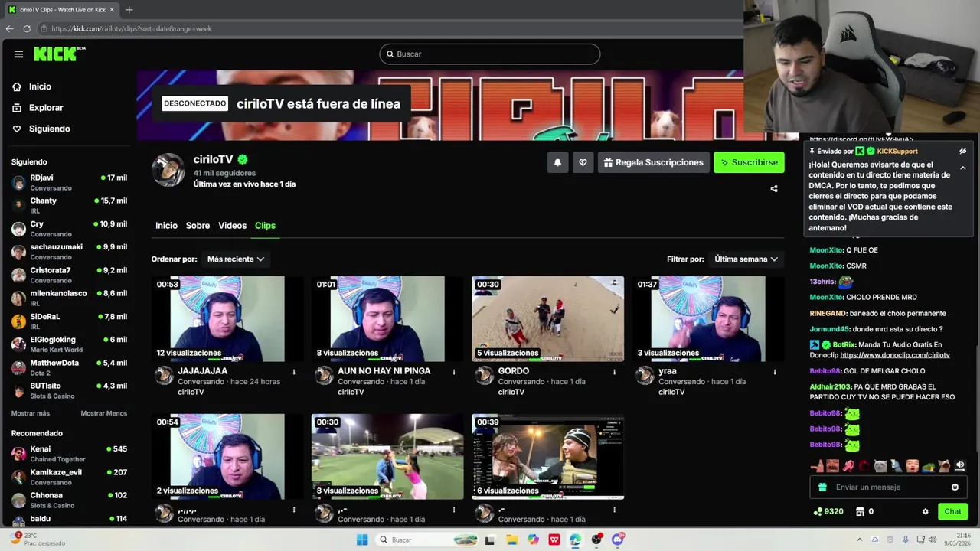
Task: Open notifications bell for ciriloTV
Action: (x=557, y=162)
